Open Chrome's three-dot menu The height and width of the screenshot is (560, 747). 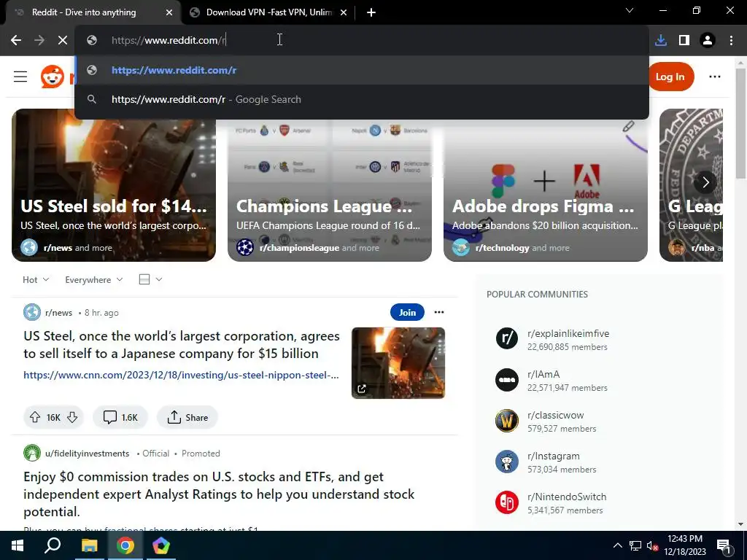(x=731, y=40)
